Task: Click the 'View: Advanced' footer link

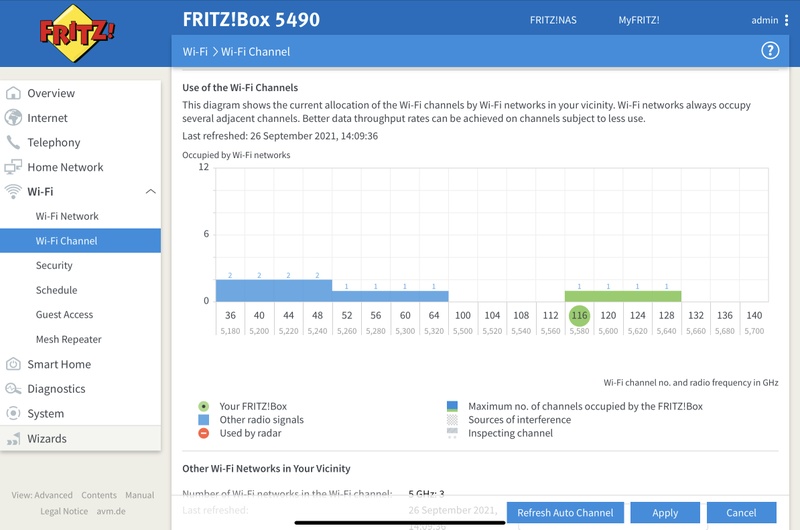Action: pyautogui.click(x=42, y=495)
